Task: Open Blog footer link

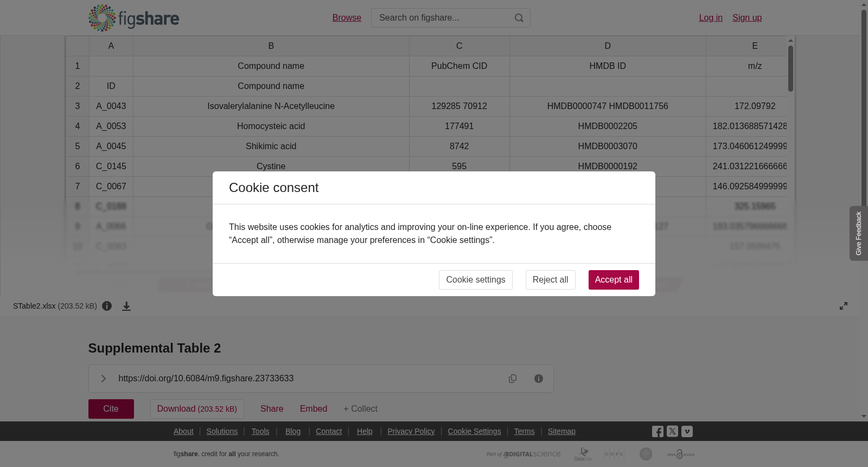Action: 293,431
